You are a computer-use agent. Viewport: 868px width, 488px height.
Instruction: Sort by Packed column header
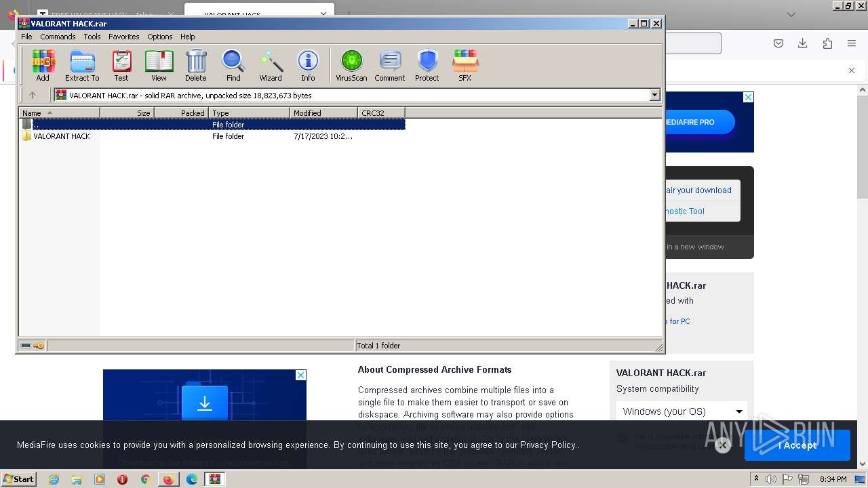[181, 113]
